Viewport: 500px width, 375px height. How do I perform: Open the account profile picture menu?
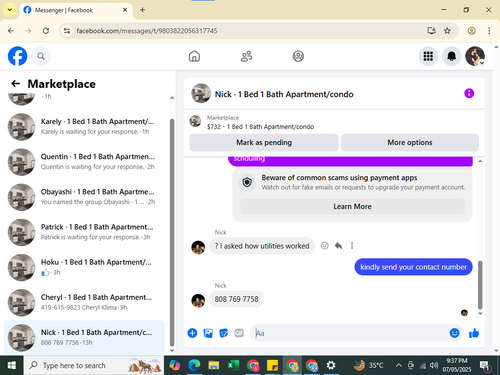pos(475,56)
